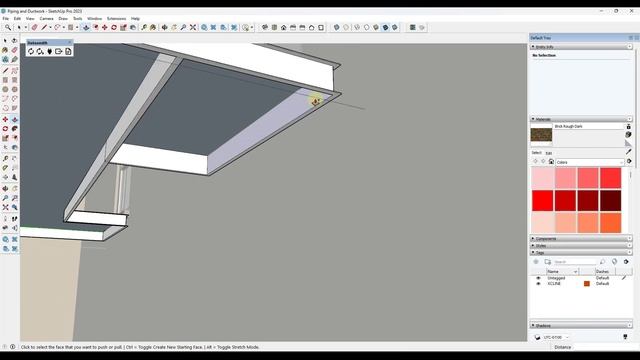Screen dimensions: 640x360
Task: Open the Draw menu
Action: [63, 19]
